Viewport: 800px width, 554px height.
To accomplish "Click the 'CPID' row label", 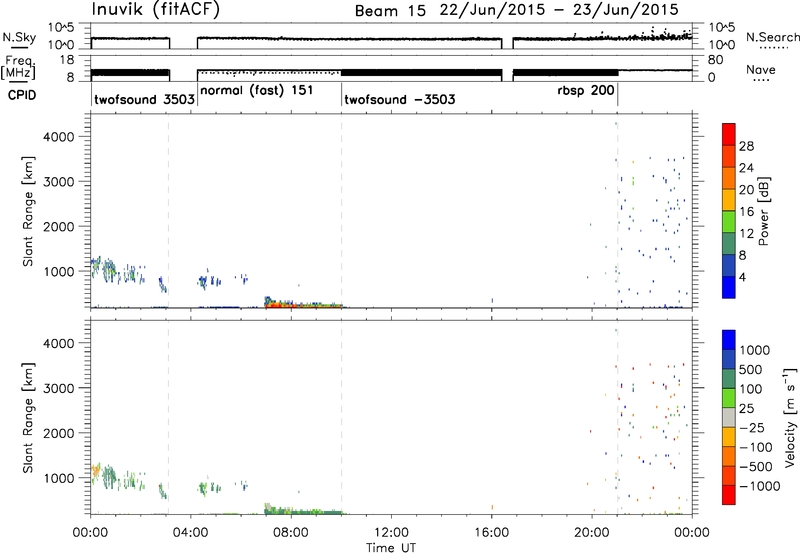I will (22, 95).
